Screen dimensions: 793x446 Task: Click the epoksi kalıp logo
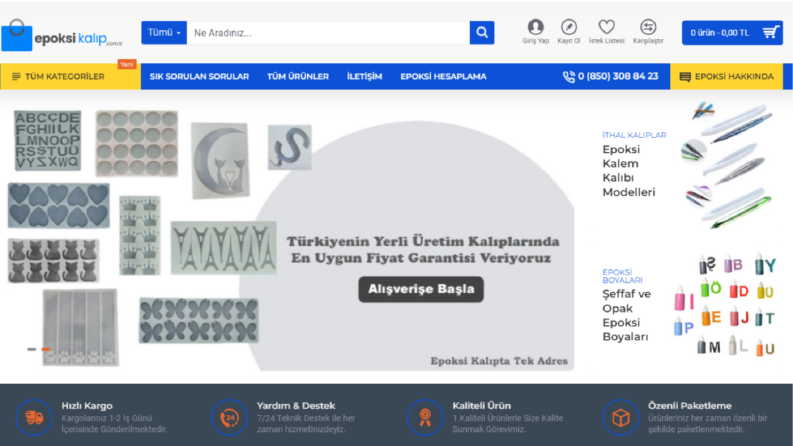click(62, 35)
